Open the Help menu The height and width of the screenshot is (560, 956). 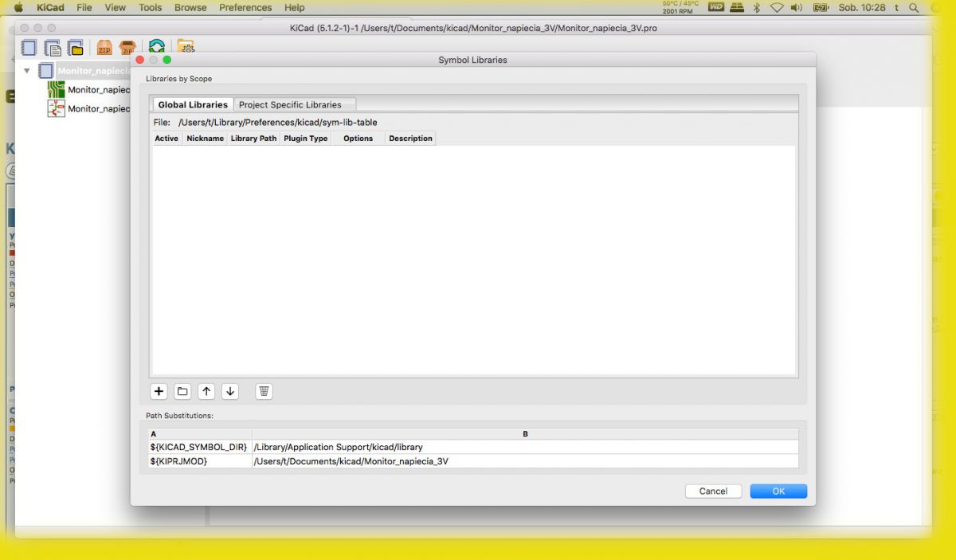click(x=295, y=7)
